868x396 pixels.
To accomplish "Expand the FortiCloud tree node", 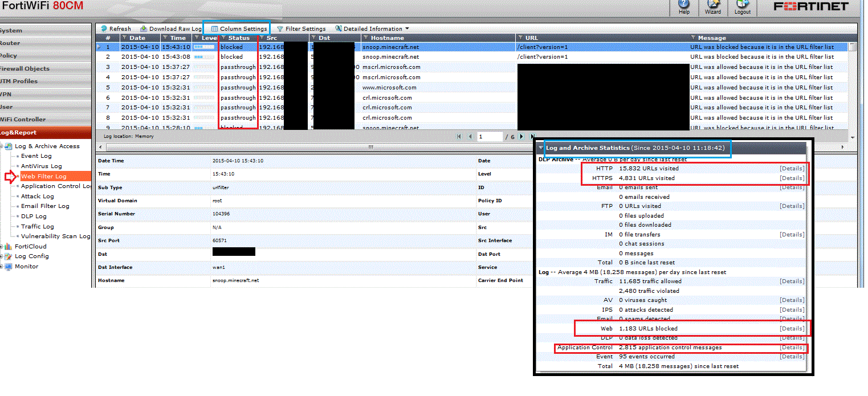I will (1, 247).
